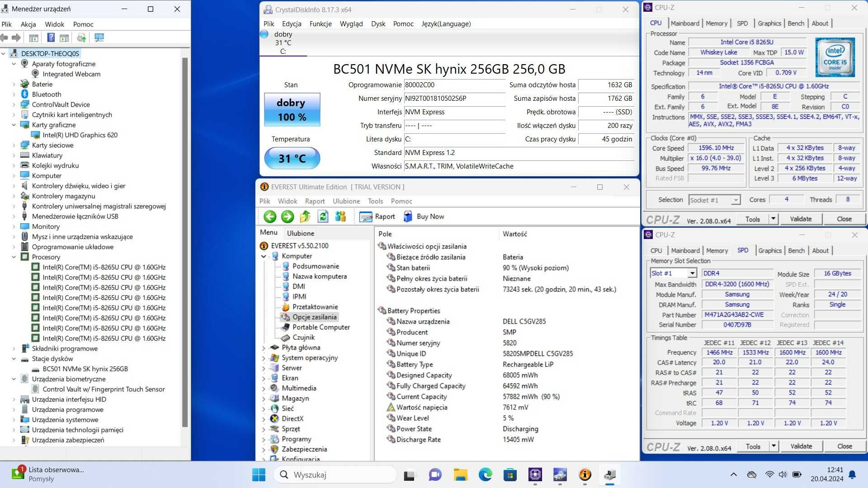Expand the Karty sieciowe node

14,145
